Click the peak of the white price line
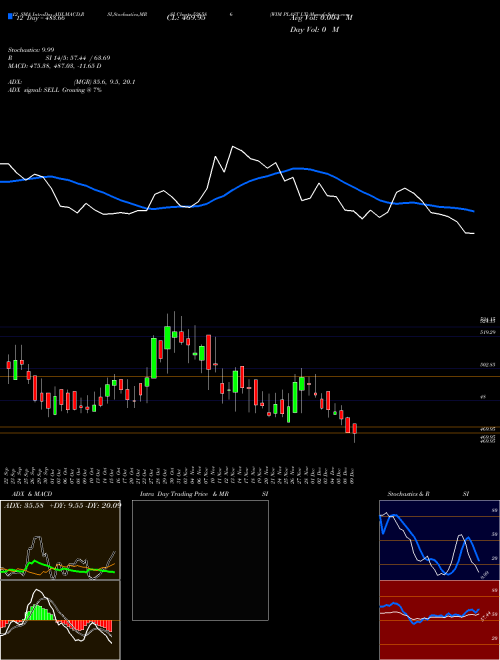The width and height of the screenshot is (500, 660). [232, 146]
